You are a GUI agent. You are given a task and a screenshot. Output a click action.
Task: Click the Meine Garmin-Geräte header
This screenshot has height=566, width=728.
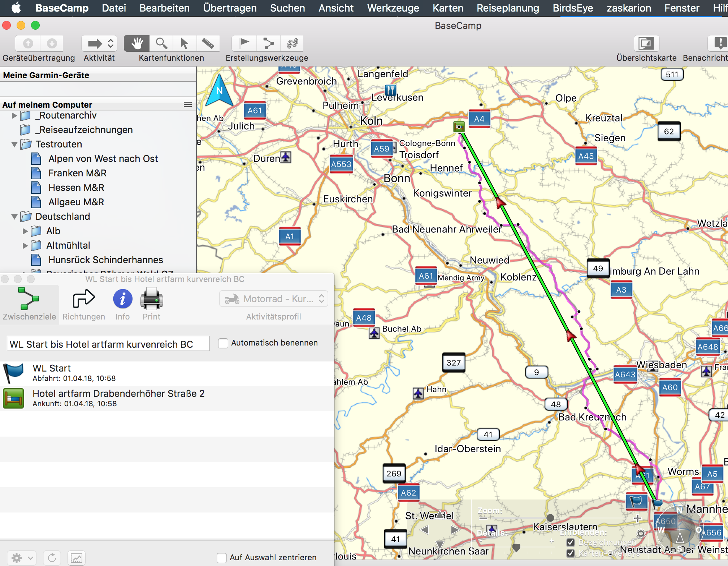coord(98,75)
